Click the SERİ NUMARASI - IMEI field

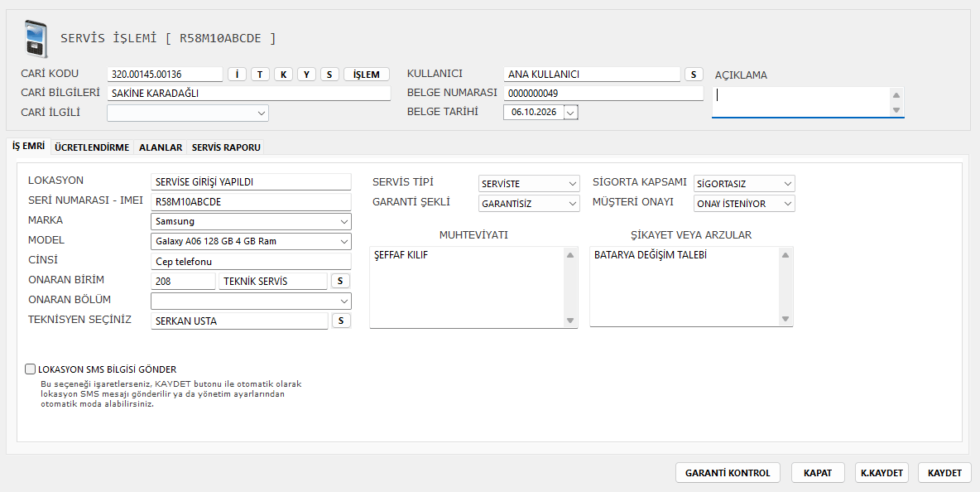click(x=252, y=202)
